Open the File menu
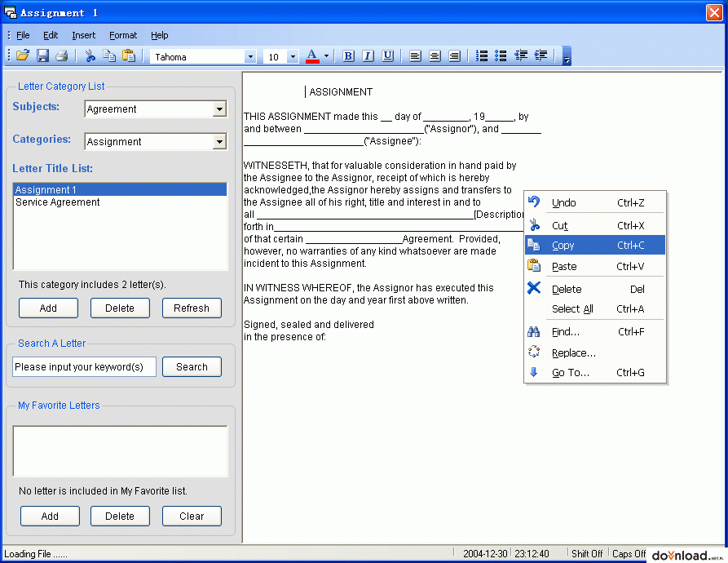The width and height of the screenshot is (728, 563). (x=23, y=35)
